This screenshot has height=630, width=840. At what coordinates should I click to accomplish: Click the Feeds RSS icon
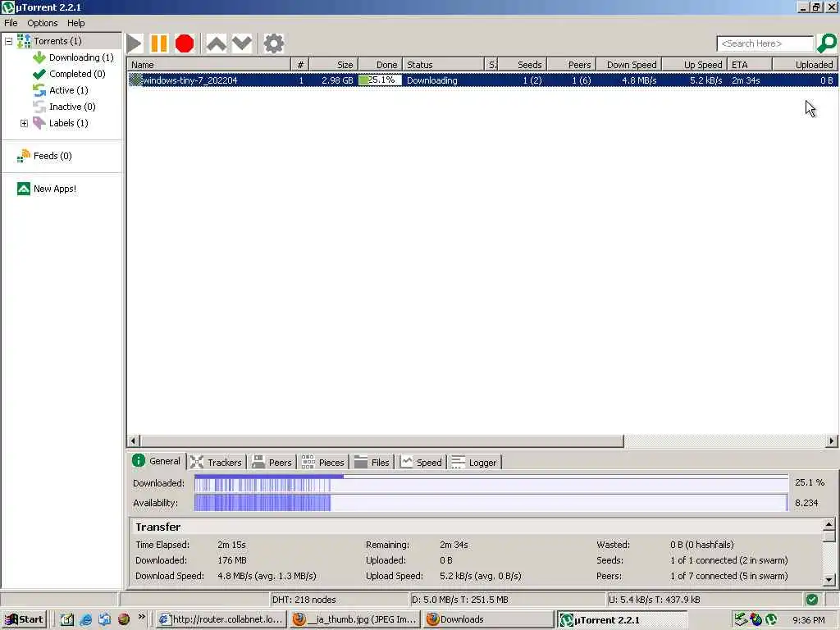[24, 156]
